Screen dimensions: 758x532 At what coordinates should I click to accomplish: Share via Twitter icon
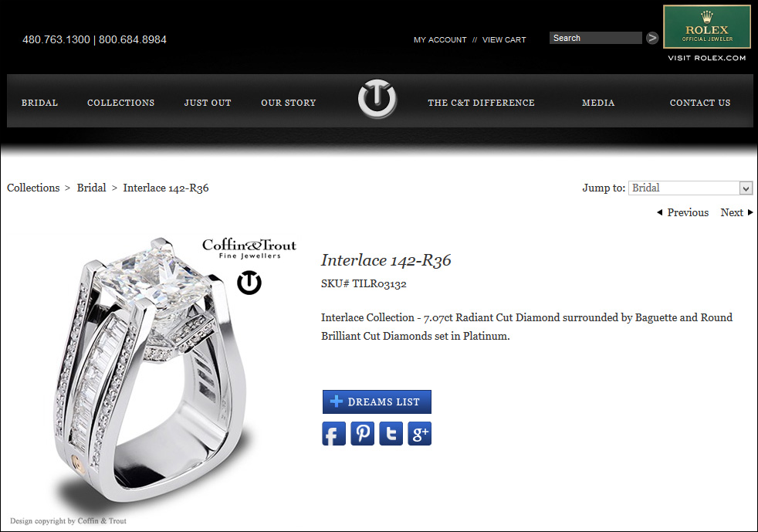[391, 433]
